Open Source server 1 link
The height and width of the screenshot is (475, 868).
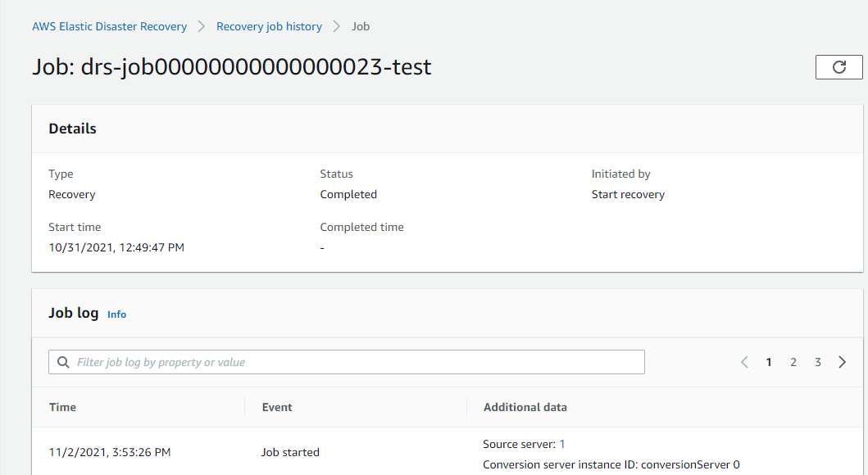(562, 444)
